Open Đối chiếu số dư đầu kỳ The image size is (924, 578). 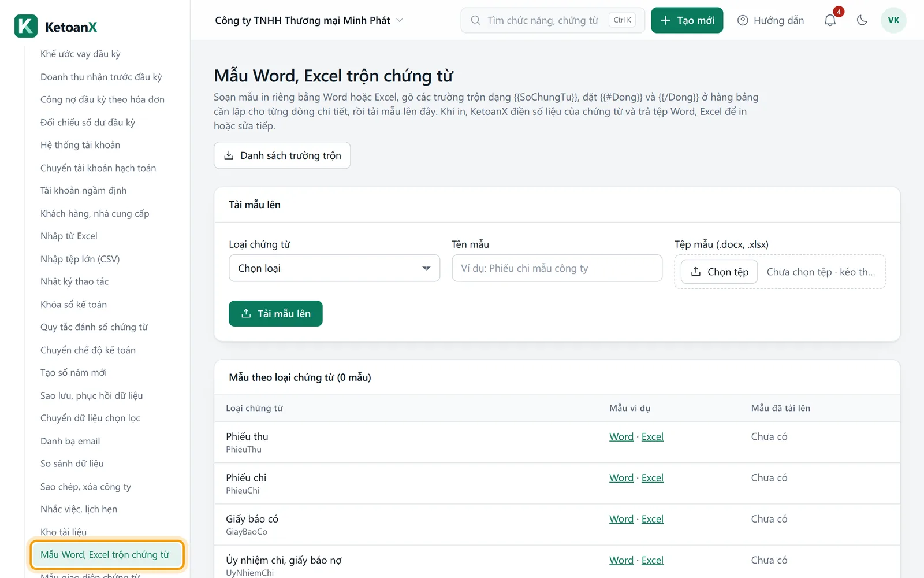point(88,122)
